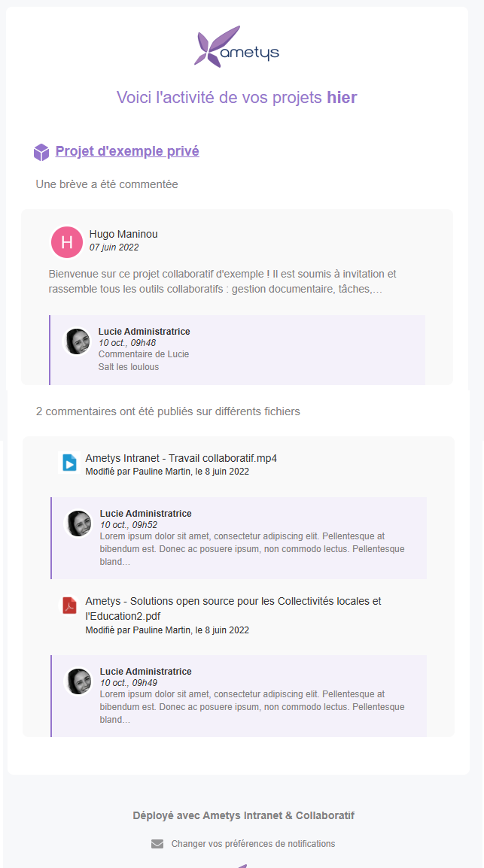Click Lucie Administratrice name on 09h52 comment
Viewport: 484px width, 868px height.
(x=146, y=514)
